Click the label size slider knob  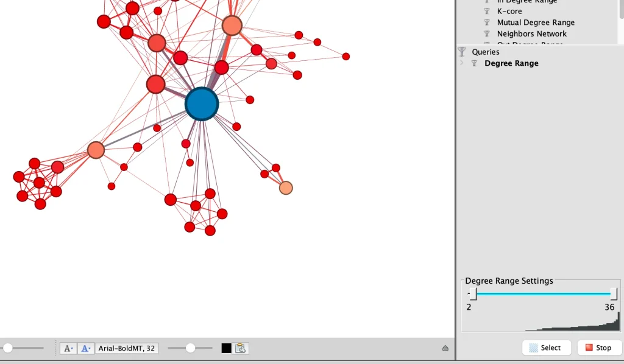coord(190,348)
